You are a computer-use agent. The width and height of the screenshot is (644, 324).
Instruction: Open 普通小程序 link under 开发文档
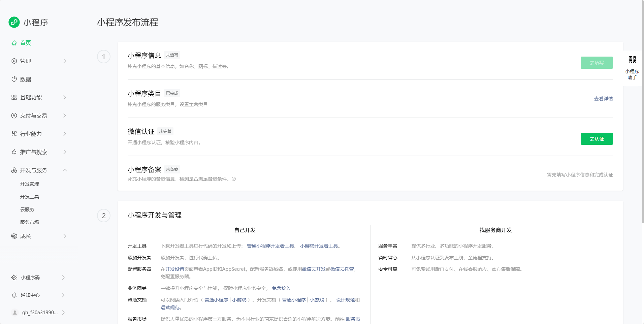(x=294, y=300)
